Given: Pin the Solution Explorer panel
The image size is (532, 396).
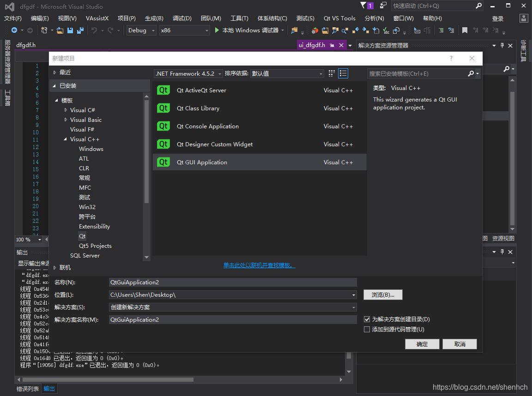Looking at the screenshot, I should (x=502, y=45).
